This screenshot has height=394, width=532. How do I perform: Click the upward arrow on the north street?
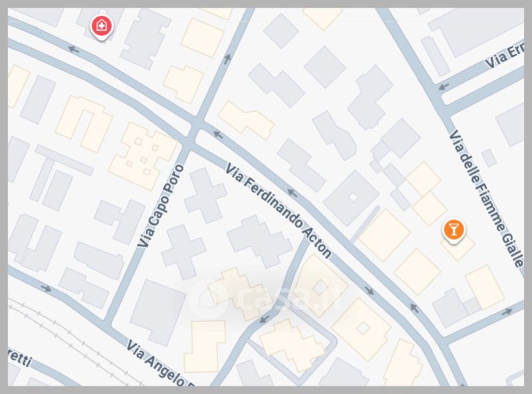click(x=227, y=59)
